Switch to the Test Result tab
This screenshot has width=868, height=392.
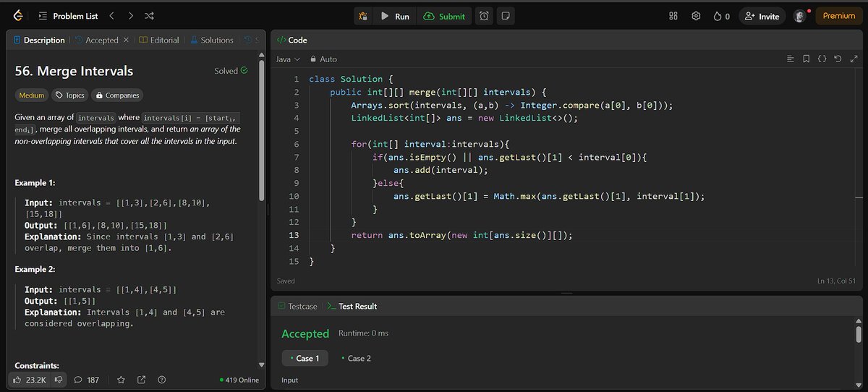(x=352, y=307)
